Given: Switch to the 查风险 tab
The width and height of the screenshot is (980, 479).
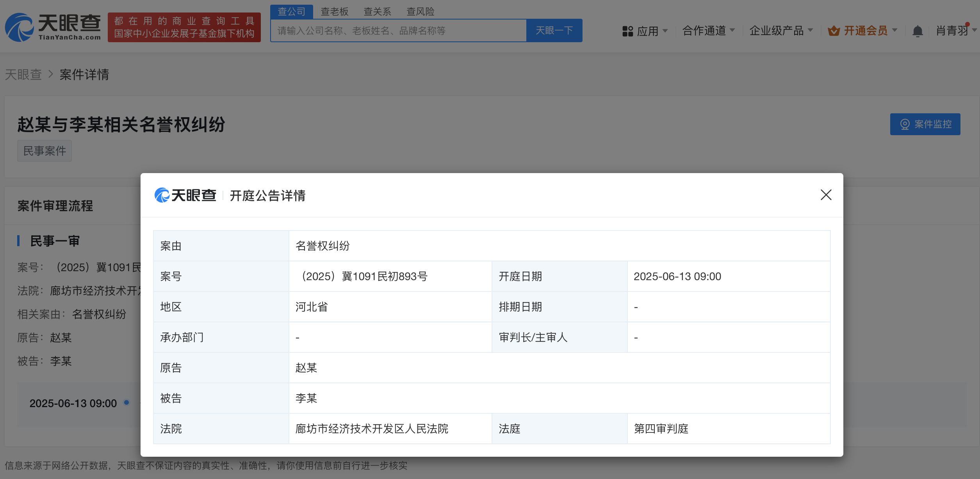Looking at the screenshot, I should 420,12.
